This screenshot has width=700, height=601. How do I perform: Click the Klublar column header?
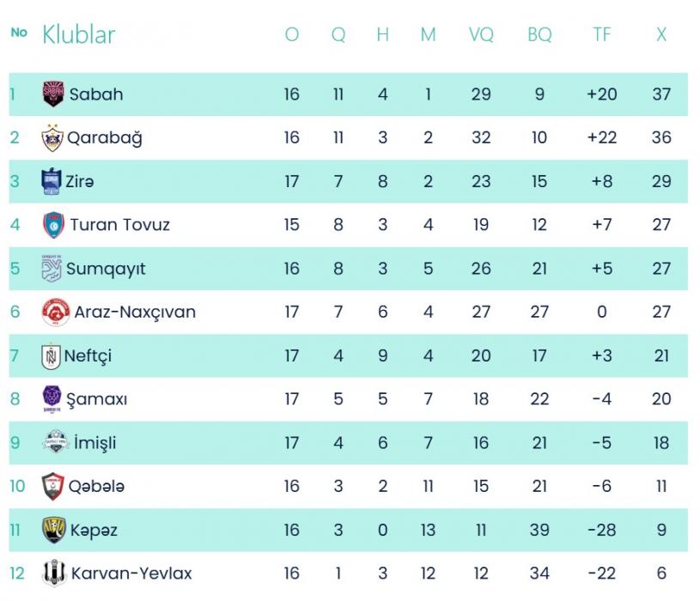[x=79, y=35]
